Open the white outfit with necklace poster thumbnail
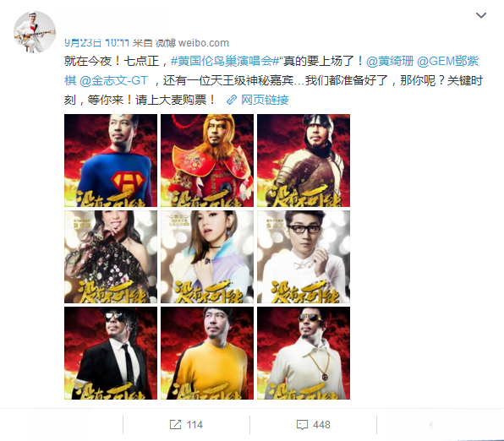 point(304,353)
